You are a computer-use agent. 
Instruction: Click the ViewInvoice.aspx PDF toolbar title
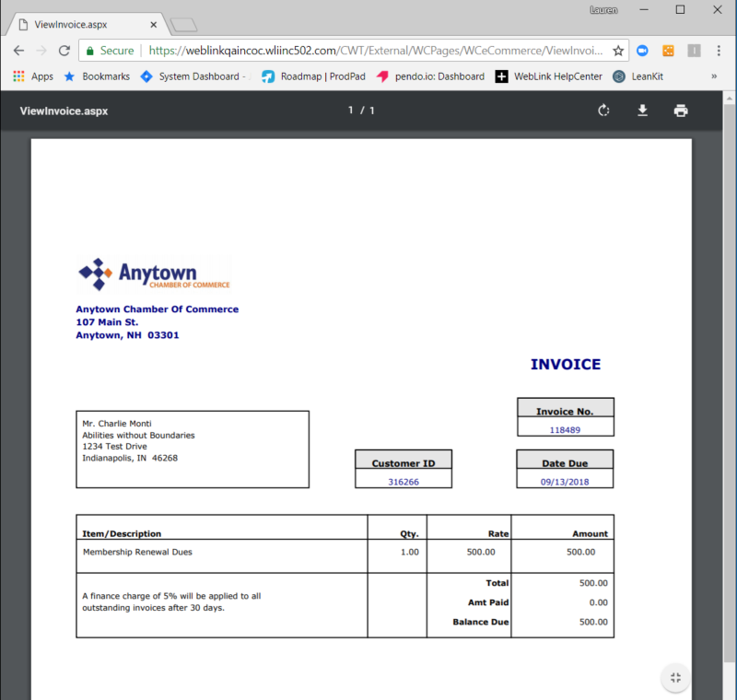point(64,111)
